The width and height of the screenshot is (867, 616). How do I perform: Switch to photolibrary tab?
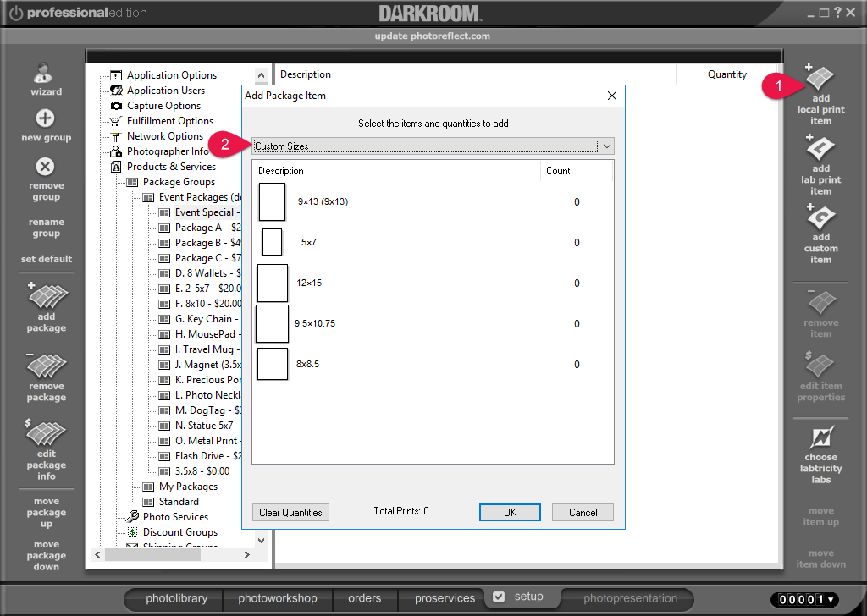point(176,598)
